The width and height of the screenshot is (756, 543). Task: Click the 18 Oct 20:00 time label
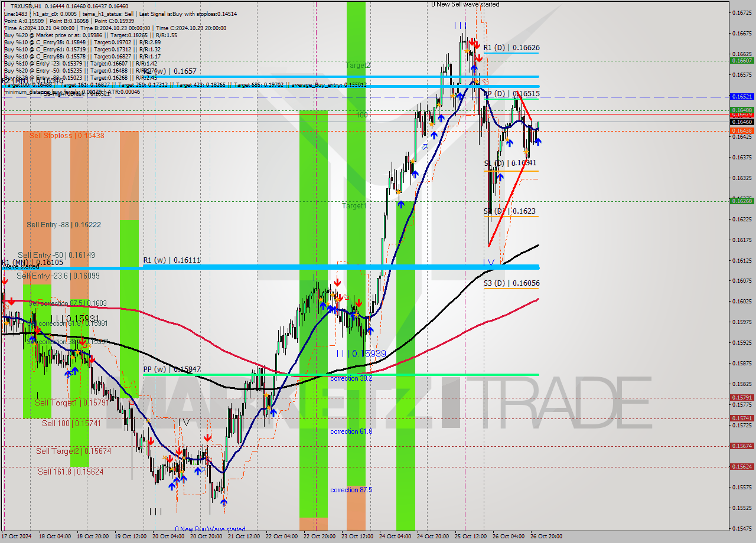click(92, 537)
